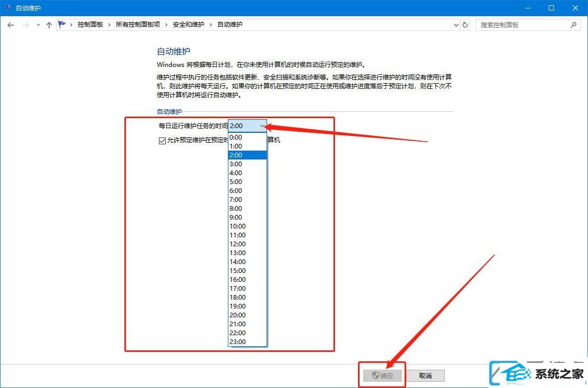Expand chevron after 安全和维护 breadcrumb
Screen dimensions: 588x388
[211, 25]
